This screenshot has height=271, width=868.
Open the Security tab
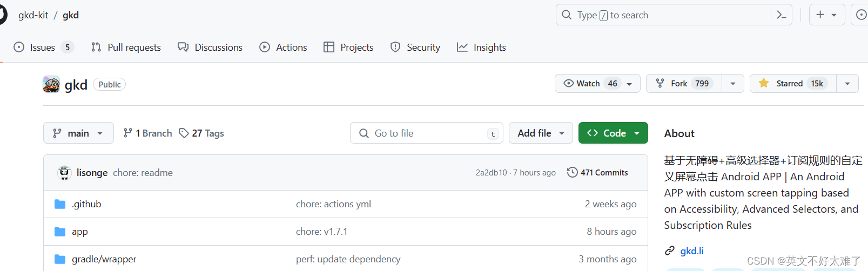click(x=415, y=48)
